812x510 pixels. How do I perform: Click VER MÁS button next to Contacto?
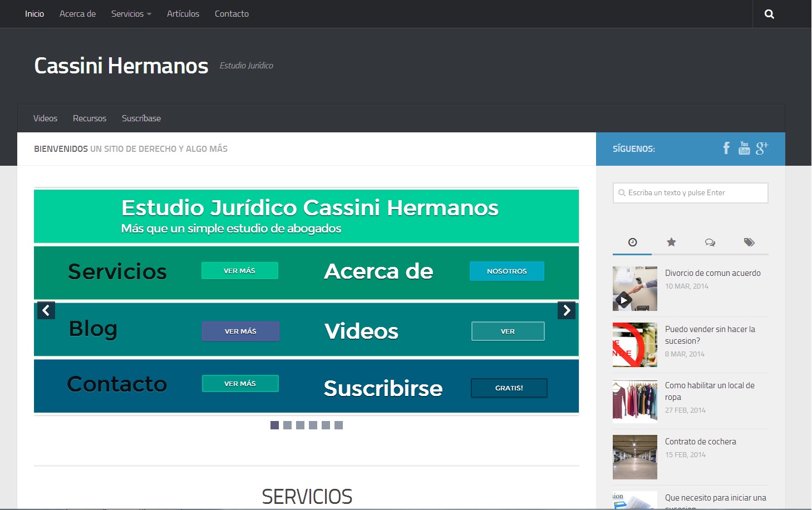(240, 383)
